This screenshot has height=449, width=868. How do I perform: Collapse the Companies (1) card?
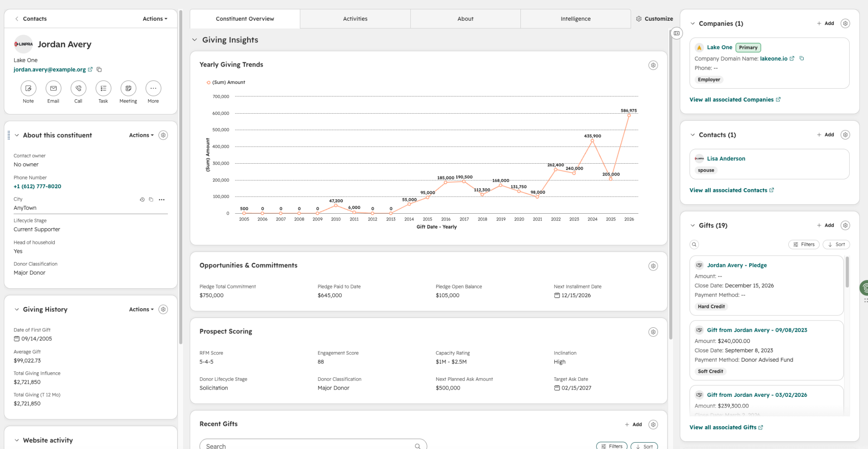pyautogui.click(x=693, y=23)
